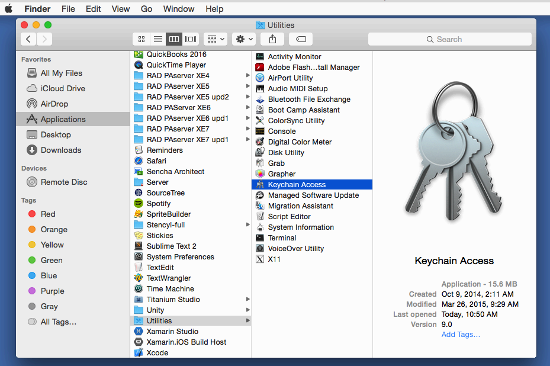550x366 pixels.
Task: Click the Add Tags link
Action: coord(461,334)
